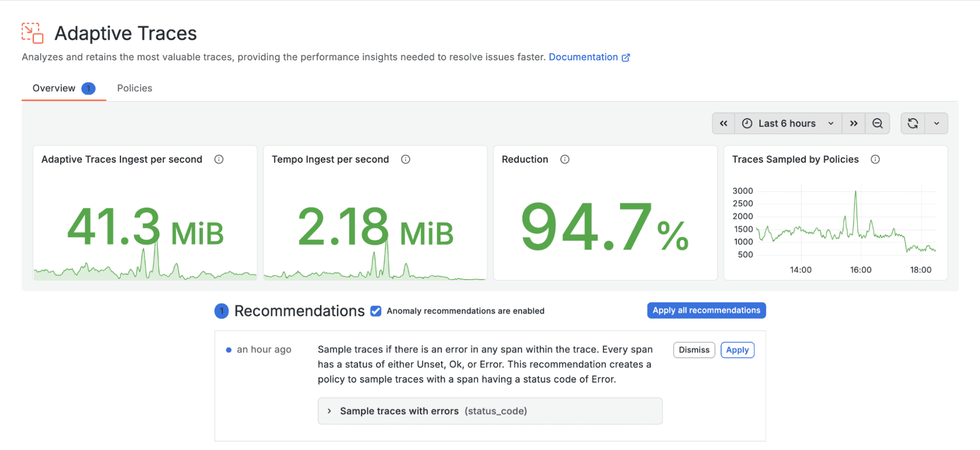Click the Adaptive Traces logo icon
The image size is (980, 450).
point(32,33)
